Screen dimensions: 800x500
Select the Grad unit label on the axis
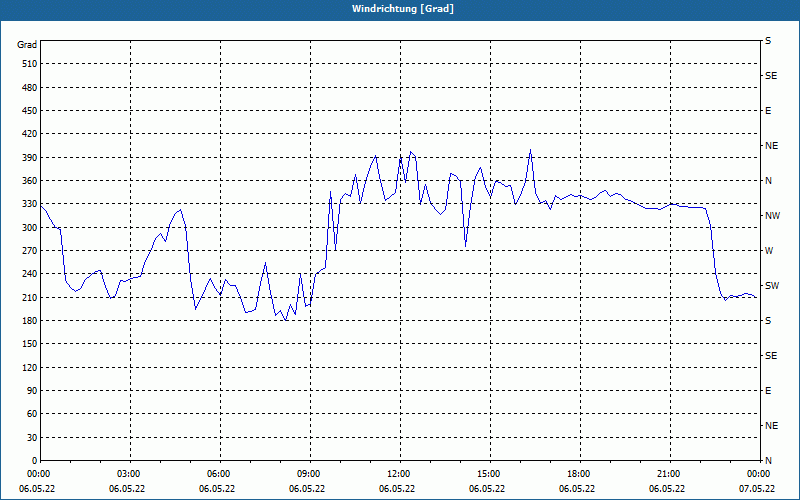click(x=27, y=45)
